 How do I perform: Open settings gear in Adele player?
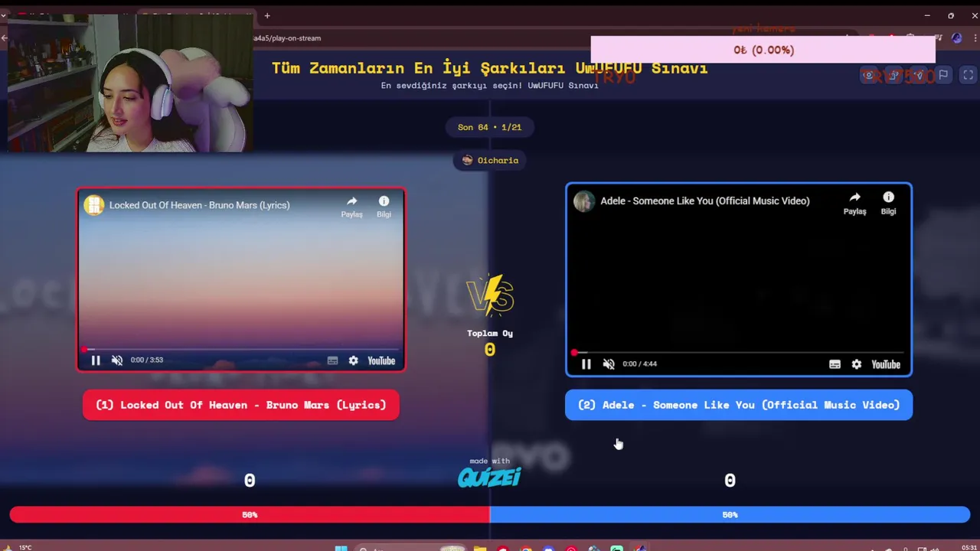(x=856, y=364)
